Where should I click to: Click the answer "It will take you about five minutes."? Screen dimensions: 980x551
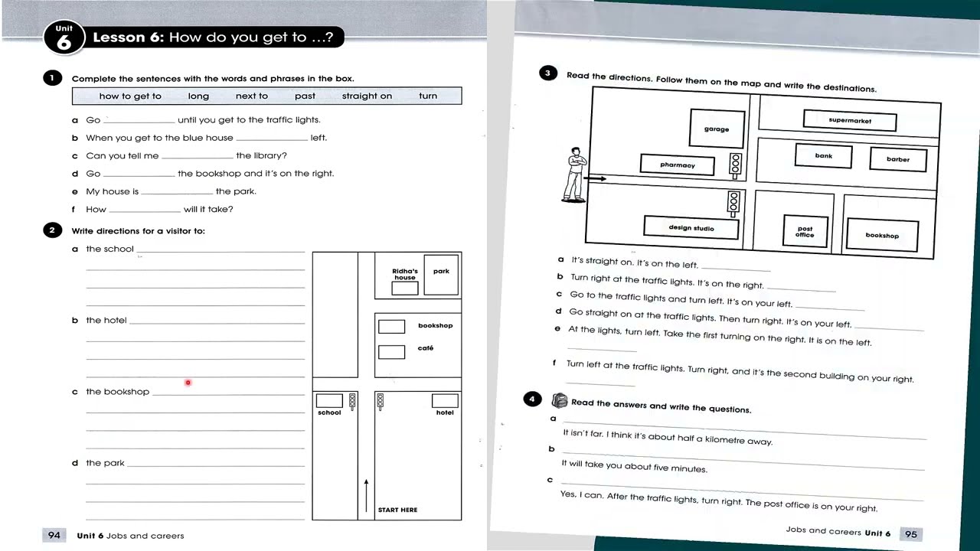tap(634, 466)
